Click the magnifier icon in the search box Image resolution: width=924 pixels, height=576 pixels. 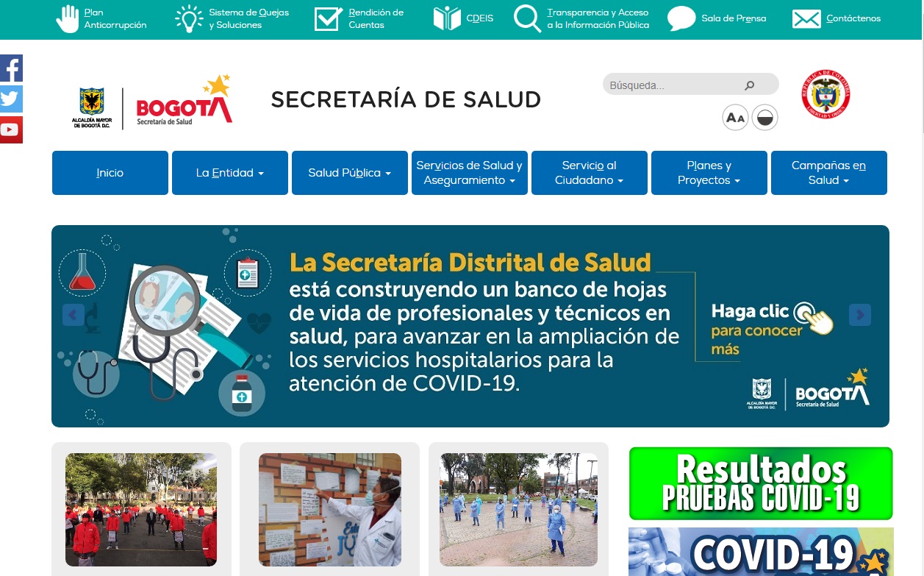pyautogui.click(x=749, y=85)
